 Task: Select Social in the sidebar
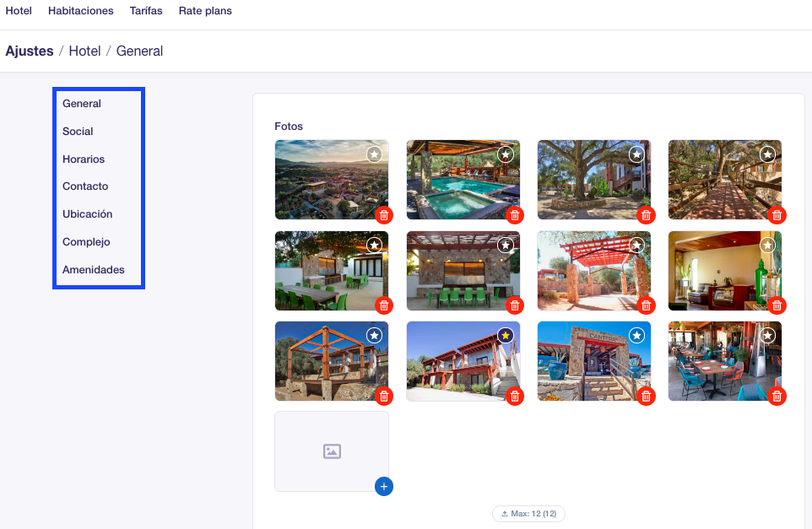[78, 132]
